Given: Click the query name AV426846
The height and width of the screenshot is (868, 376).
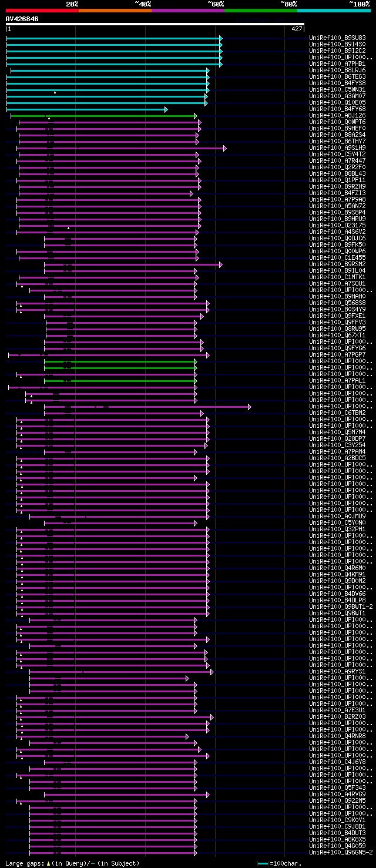Looking at the screenshot, I should (22, 19).
